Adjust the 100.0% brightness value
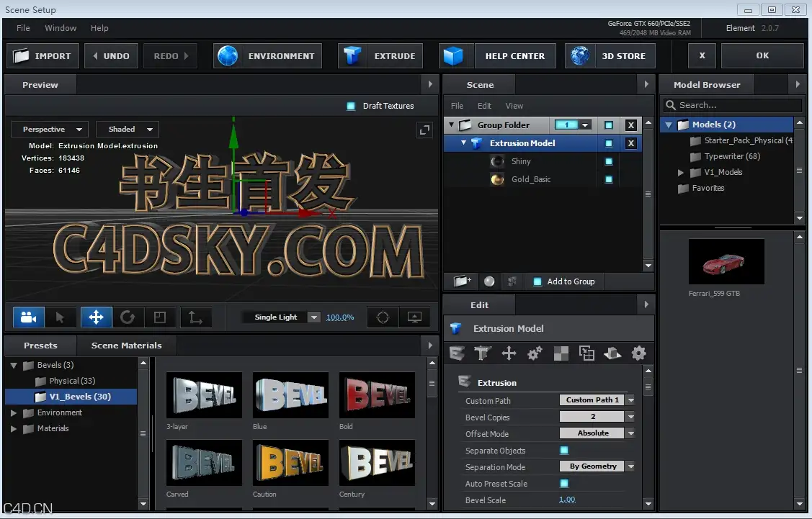The width and height of the screenshot is (812, 519). pos(340,317)
